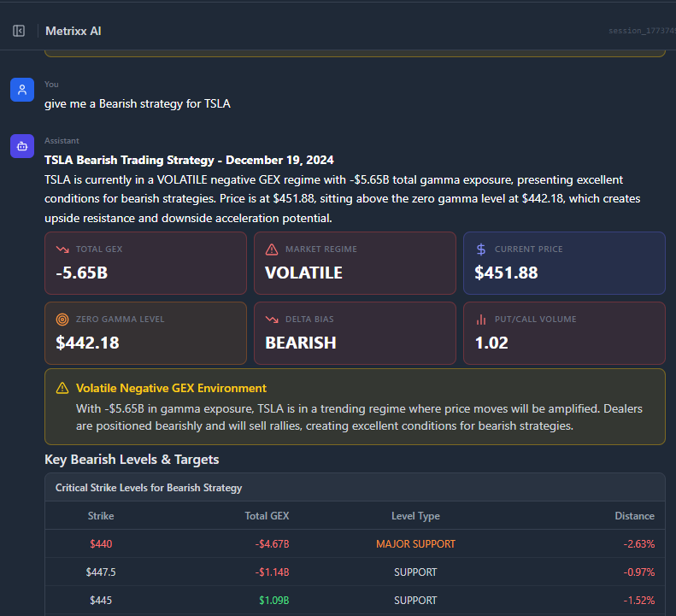Image resolution: width=676 pixels, height=616 pixels.
Task: Click the -0.97% distance value
Action: click(639, 572)
